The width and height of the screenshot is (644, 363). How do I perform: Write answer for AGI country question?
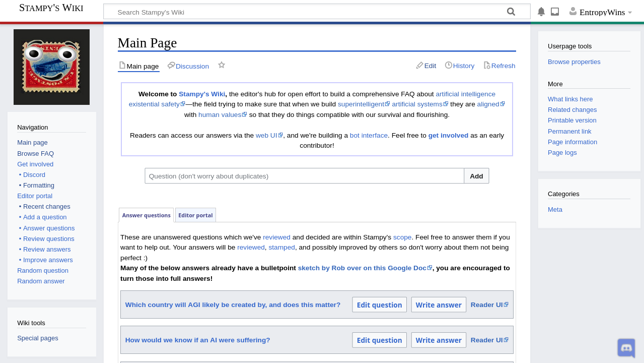pyautogui.click(x=439, y=305)
